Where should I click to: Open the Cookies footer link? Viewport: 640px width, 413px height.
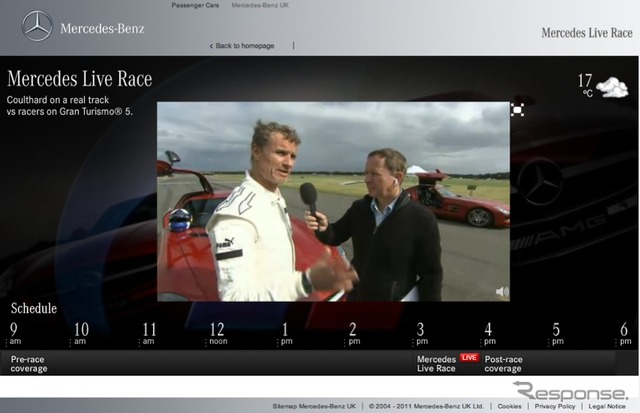tap(509, 406)
